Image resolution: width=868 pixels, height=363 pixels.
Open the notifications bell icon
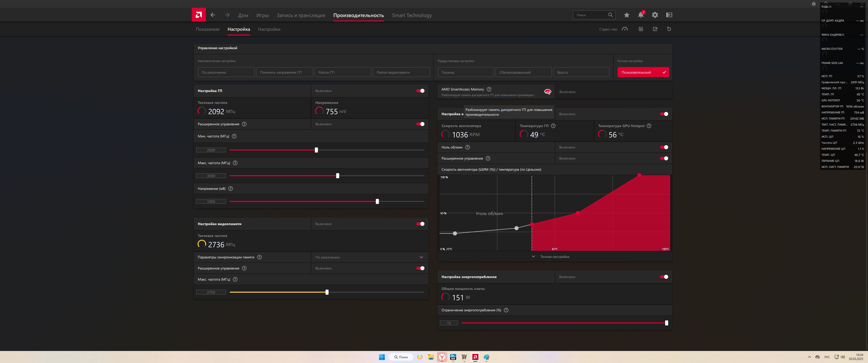(640, 15)
